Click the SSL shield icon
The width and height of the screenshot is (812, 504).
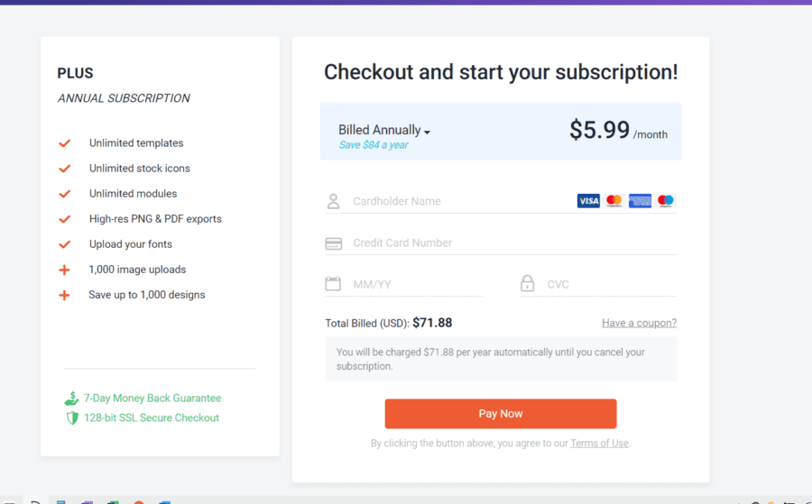pos(72,417)
